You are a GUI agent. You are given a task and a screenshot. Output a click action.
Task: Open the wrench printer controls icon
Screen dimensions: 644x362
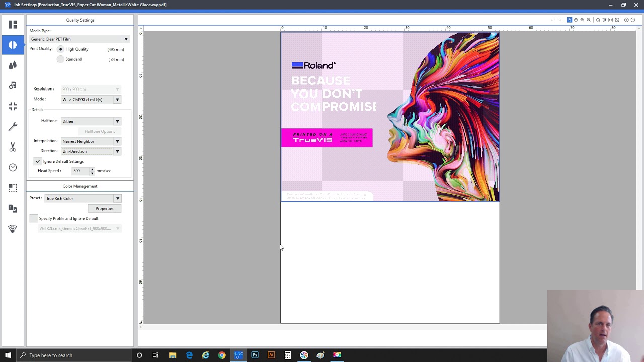point(13,127)
